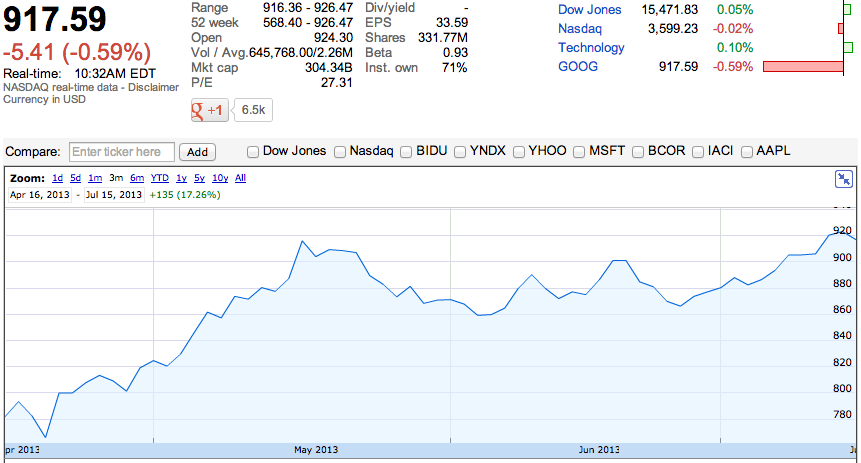Choose the YTD zoom range

(159, 178)
